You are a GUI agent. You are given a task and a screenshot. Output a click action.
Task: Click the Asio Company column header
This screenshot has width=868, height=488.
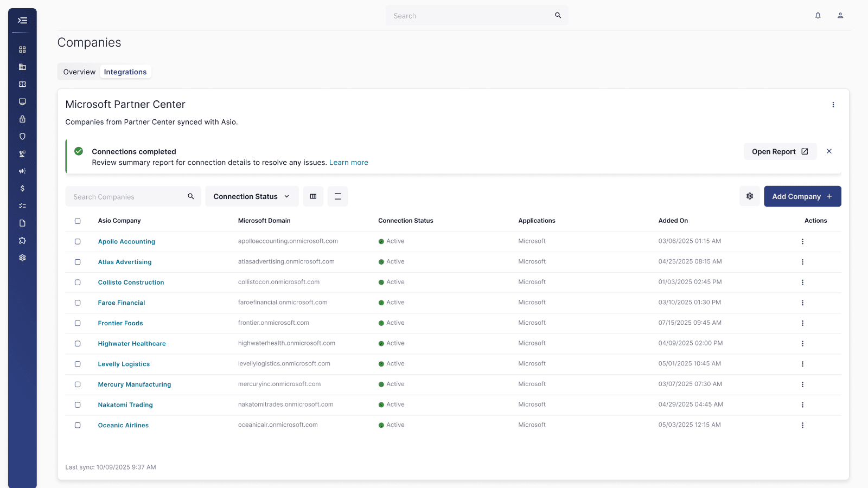(x=119, y=221)
